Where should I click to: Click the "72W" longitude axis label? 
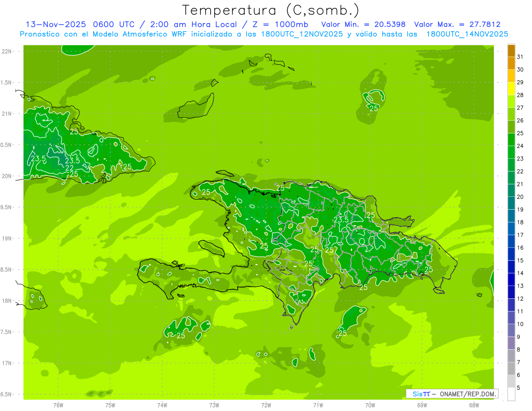coord(266,405)
